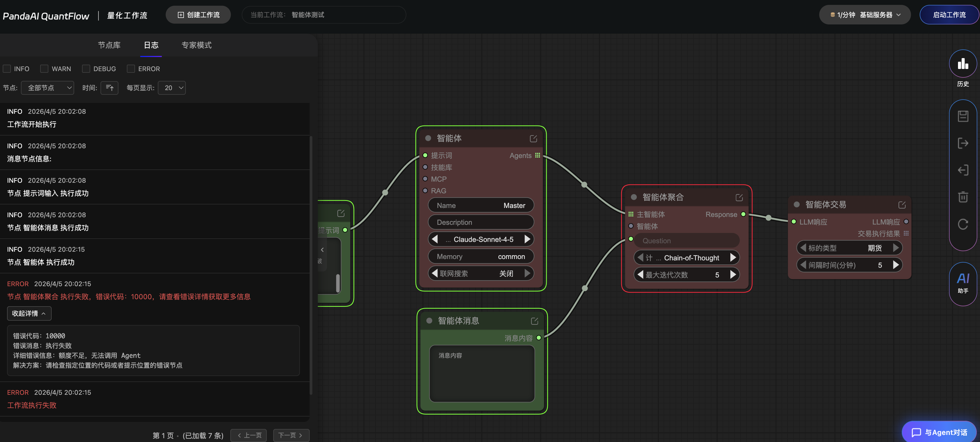This screenshot has height=442, width=980.
Task: Open the AI 助手 assistant
Action: pos(963,282)
